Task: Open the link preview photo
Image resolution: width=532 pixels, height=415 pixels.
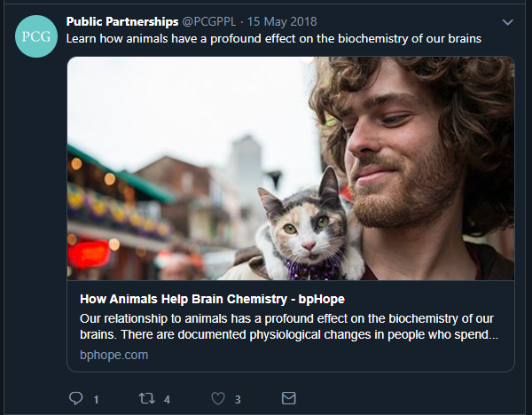Action: pos(291,168)
